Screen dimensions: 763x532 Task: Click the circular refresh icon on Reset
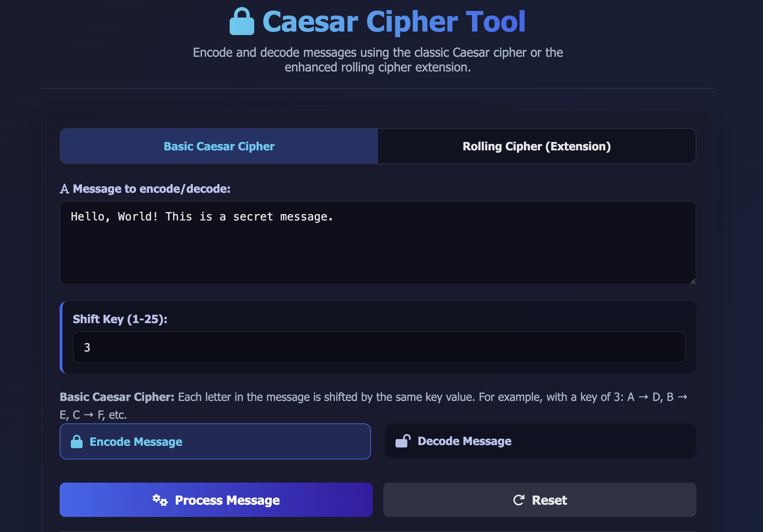[x=519, y=500]
